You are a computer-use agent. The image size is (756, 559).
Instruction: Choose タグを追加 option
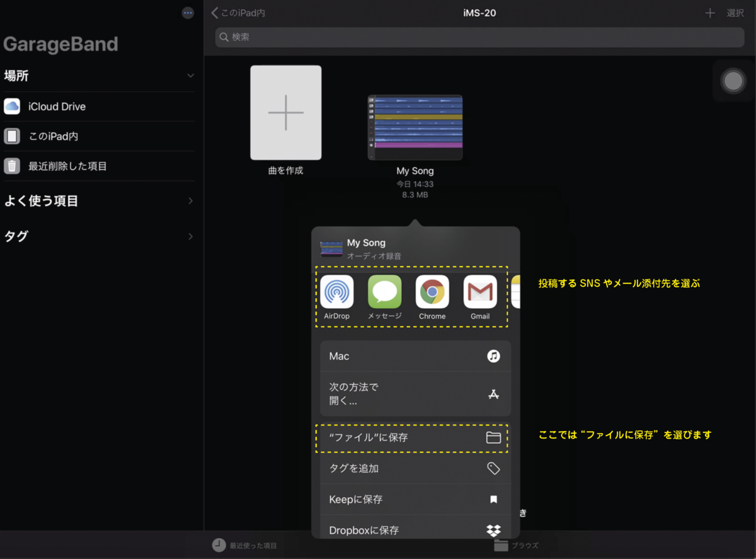415,468
